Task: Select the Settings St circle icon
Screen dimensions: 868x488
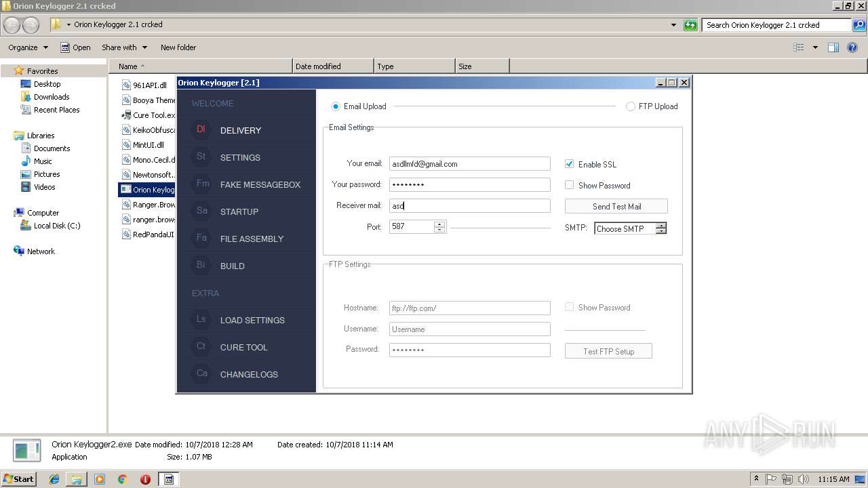Action: tap(201, 157)
